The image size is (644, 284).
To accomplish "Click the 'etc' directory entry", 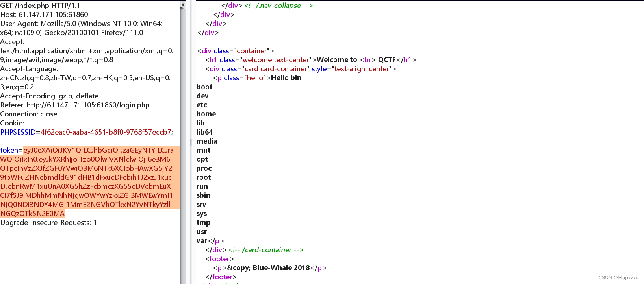I will coord(202,105).
